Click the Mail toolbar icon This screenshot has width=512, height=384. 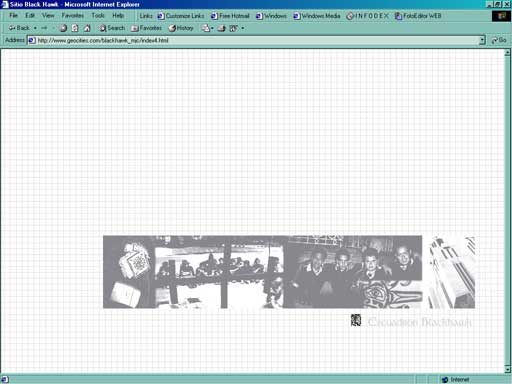[206, 28]
